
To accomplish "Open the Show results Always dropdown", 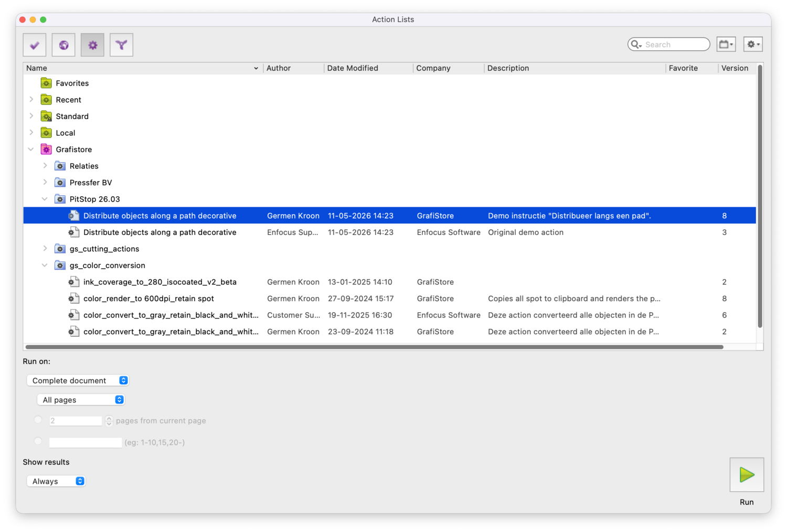I will click(56, 481).
